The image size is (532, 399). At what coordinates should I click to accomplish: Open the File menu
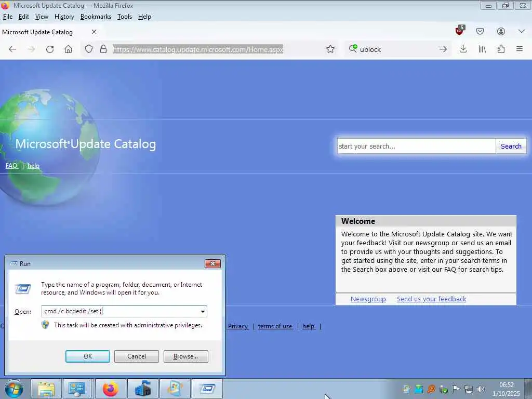pyautogui.click(x=7, y=17)
